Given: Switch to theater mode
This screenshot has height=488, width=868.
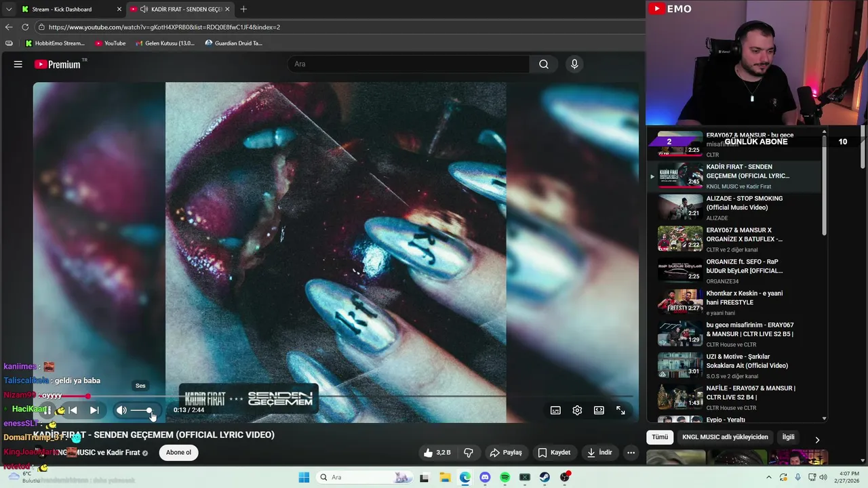Looking at the screenshot, I should [599, 410].
